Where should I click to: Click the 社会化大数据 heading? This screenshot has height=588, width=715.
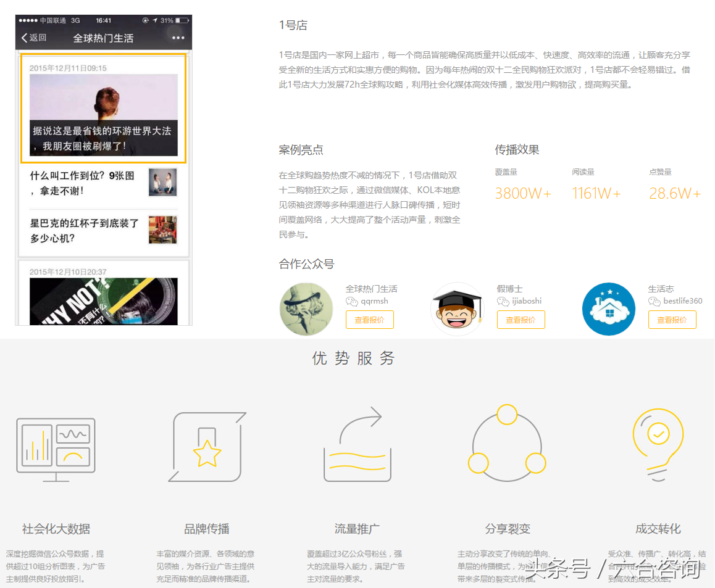56,529
